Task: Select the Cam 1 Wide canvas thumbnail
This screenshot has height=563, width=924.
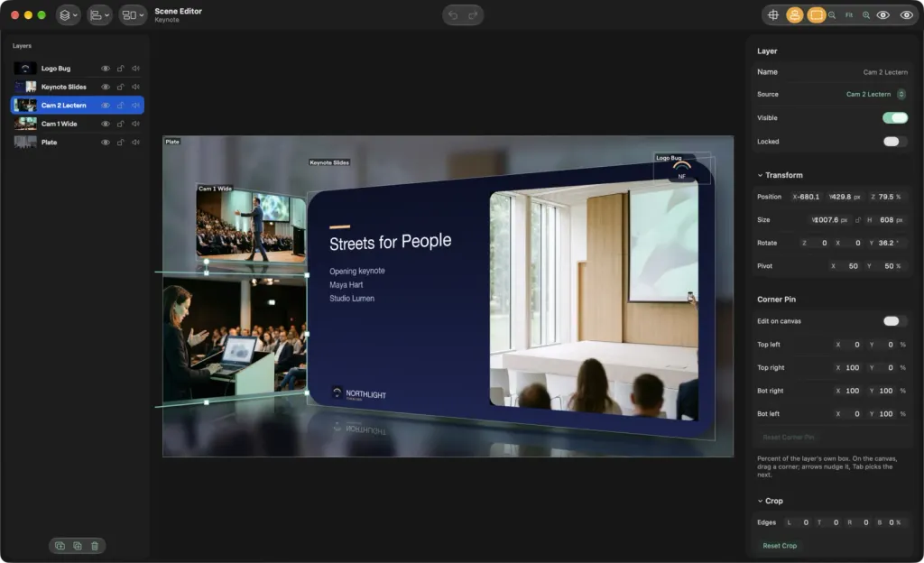Action: [252, 224]
